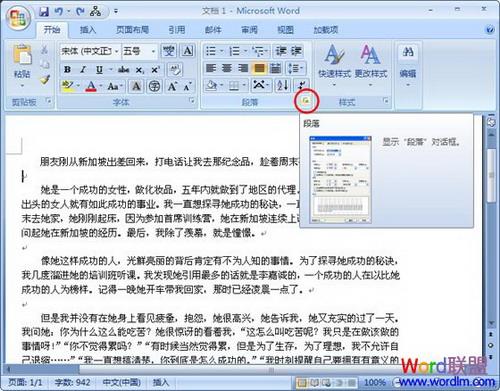Open the Paragraph dialog launcher circled in red
This screenshot has width=500, height=391.
point(306,100)
